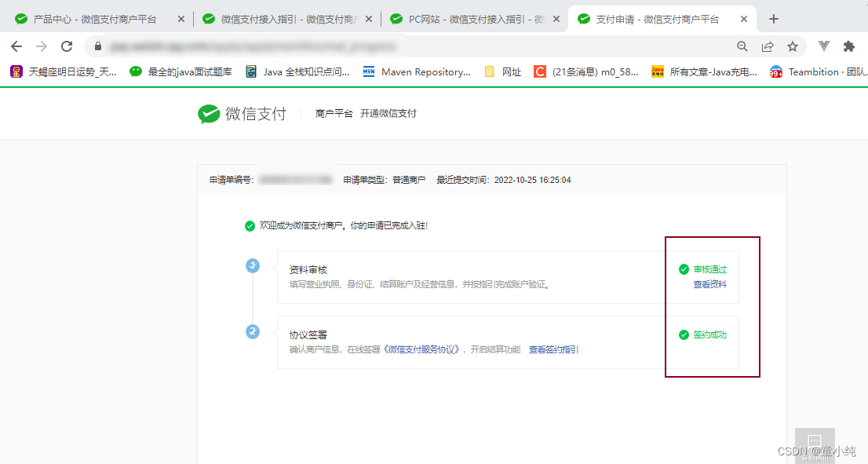Open the 网址 bookmark folder
This screenshot has width=868, height=464.
502,71
